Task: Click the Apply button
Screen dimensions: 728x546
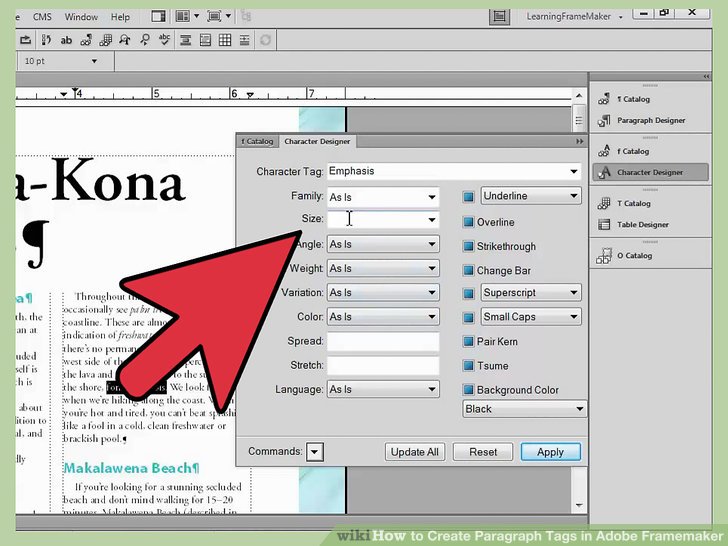Action: click(550, 452)
